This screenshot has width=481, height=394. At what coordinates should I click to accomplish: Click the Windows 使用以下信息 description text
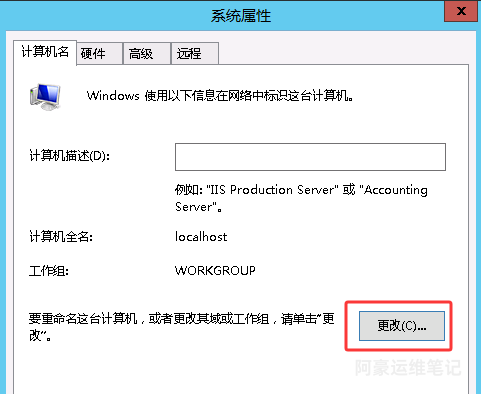point(220,96)
